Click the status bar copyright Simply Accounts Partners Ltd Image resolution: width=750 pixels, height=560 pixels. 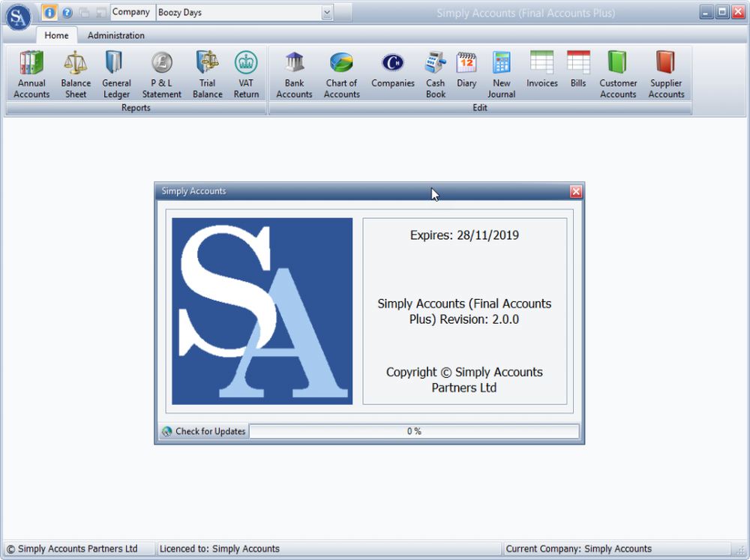[72, 549]
